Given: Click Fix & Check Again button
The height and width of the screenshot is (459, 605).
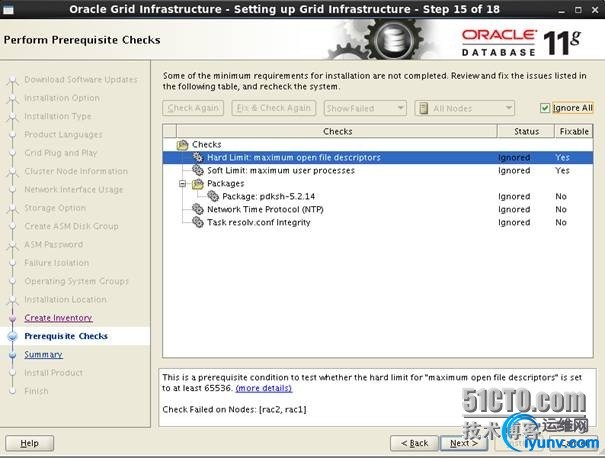Looking at the screenshot, I should point(274,108).
